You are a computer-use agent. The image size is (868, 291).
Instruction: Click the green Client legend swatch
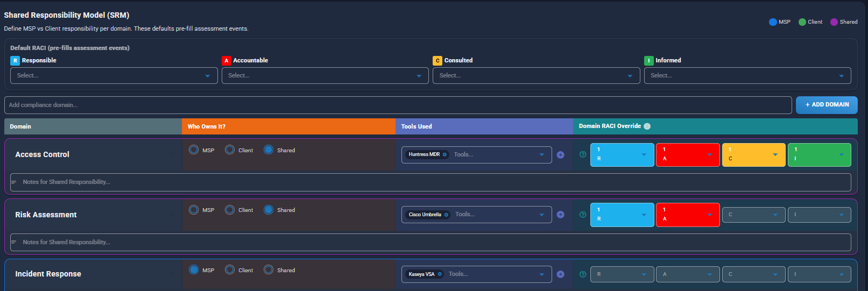[x=802, y=22]
